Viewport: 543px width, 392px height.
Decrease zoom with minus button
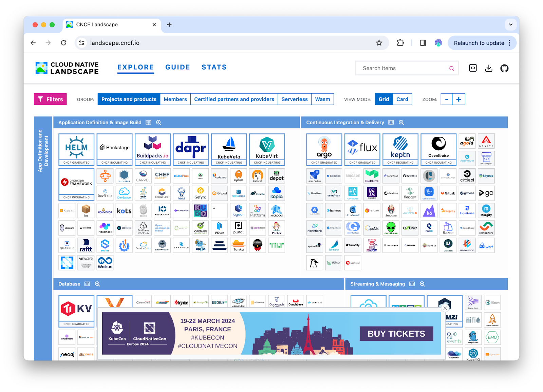coord(447,99)
